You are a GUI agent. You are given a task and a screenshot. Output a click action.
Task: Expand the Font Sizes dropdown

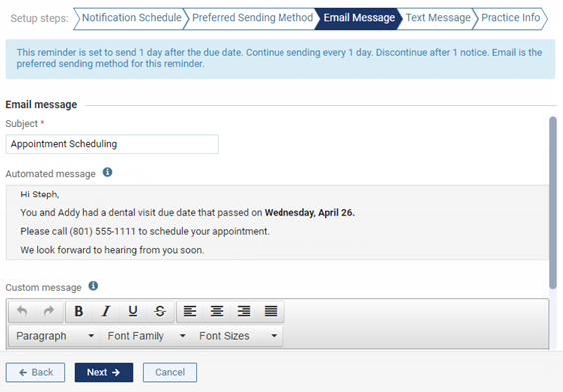point(237,336)
